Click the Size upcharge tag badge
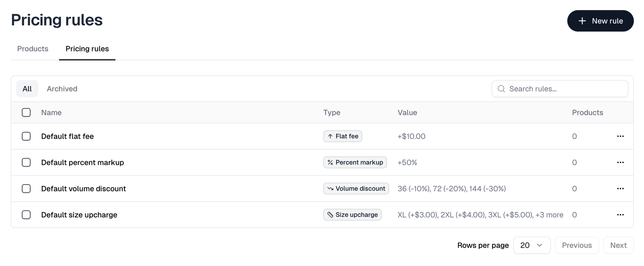 (x=352, y=215)
